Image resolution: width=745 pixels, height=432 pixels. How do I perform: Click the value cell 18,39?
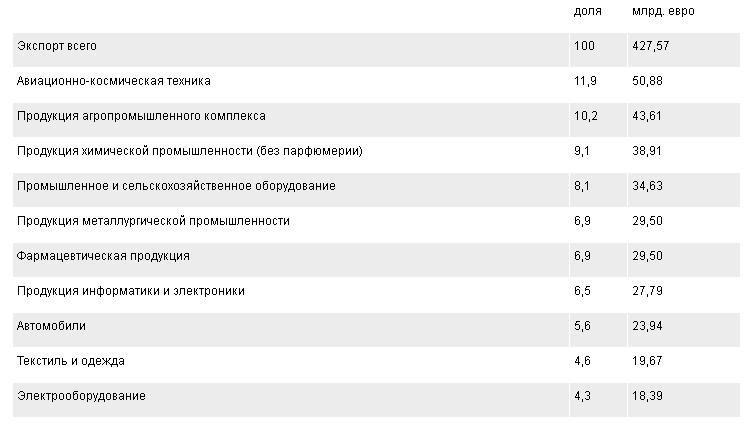pyautogui.click(x=647, y=396)
